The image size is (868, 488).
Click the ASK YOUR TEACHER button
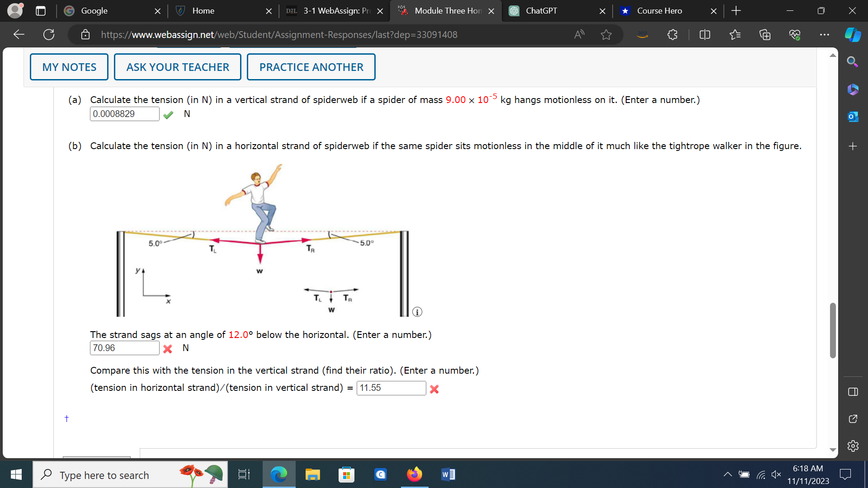177,66
